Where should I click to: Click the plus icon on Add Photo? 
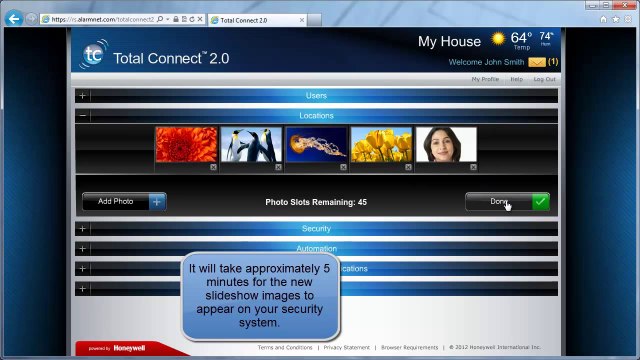click(157, 202)
